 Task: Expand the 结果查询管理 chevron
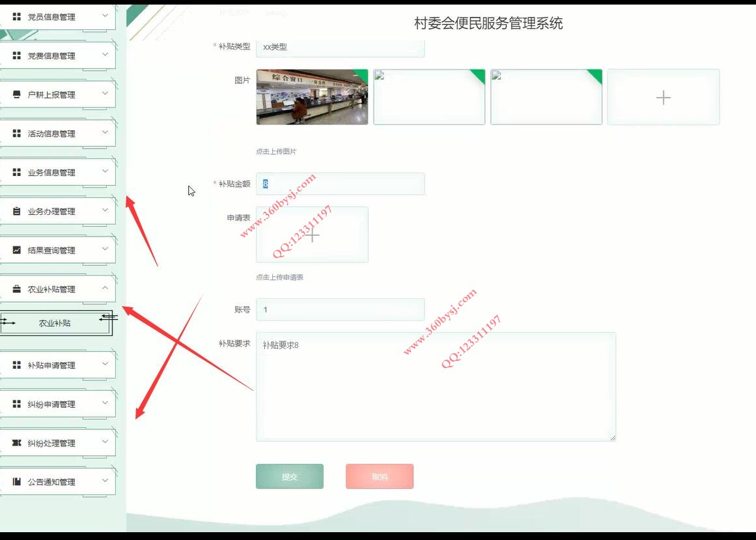(105, 249)
